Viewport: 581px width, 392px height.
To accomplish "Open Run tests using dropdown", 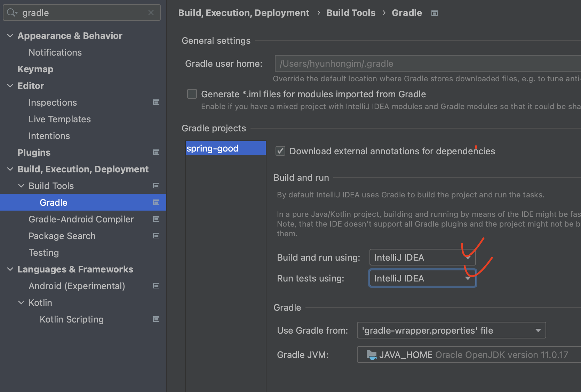I will 422,278.
